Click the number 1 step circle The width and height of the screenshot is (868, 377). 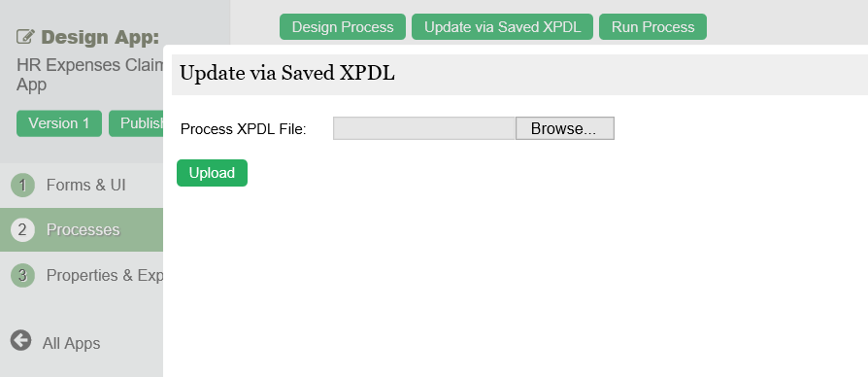22,185
